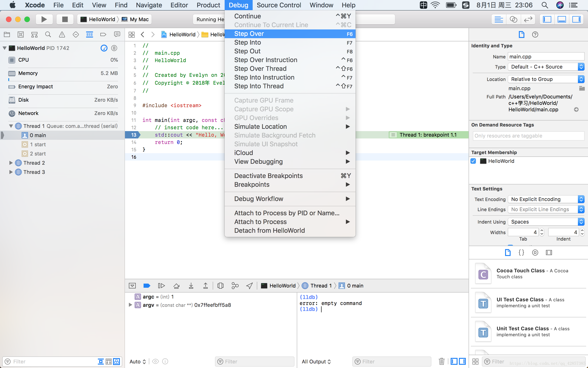This screenshot has height=368, width=588.
Task: Expand Thread 3 in the debug navigator
Action: [x=11, y=172]
